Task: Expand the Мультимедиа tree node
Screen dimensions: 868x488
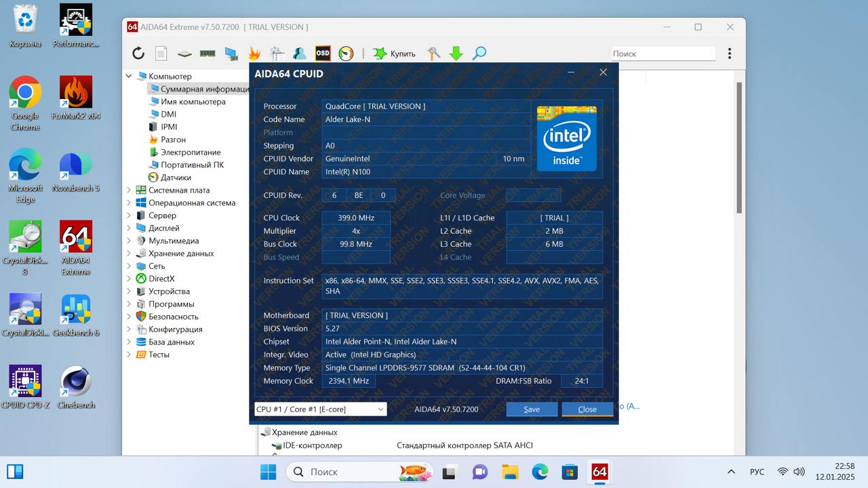Action: [x=129, y=241]
